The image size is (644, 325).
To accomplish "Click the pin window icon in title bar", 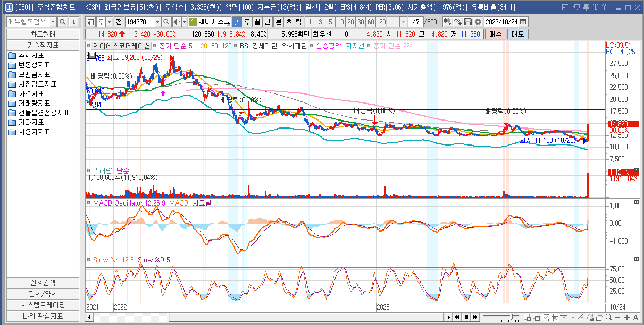I will pyautogui.click(x=586, y=7).
